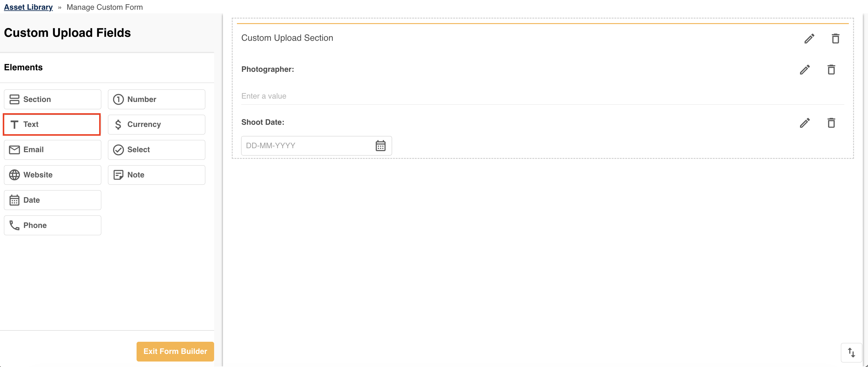Add a Date element
Image resolution: width=868 pixels, height=367 pixels.
(53, 200)
